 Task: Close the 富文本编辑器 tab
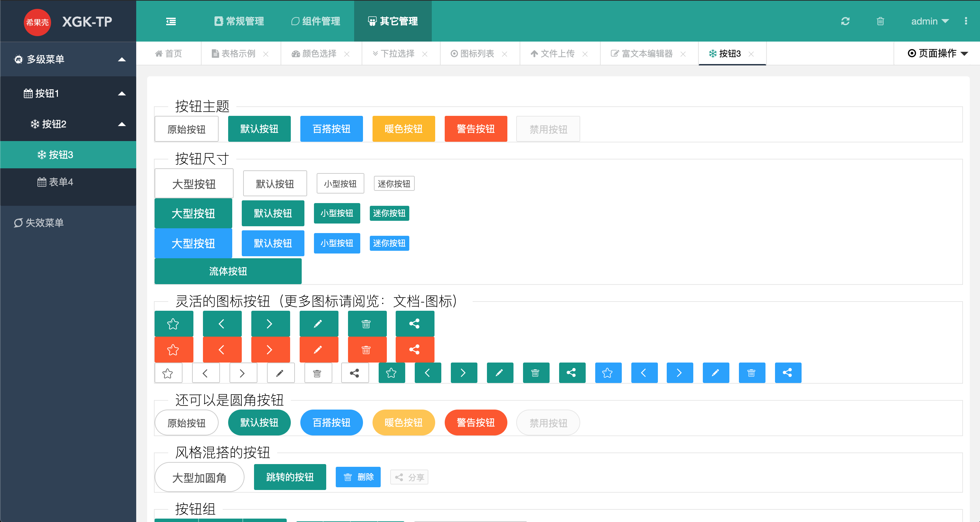pos(683,54)
